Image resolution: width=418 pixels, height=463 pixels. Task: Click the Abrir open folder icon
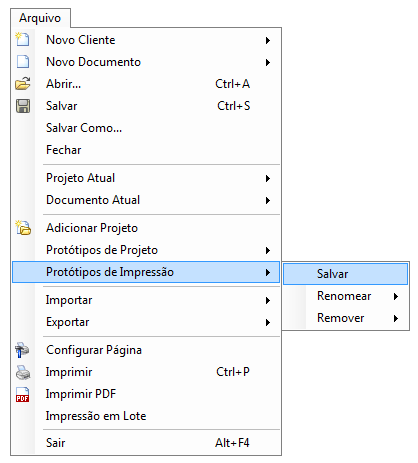23,83
